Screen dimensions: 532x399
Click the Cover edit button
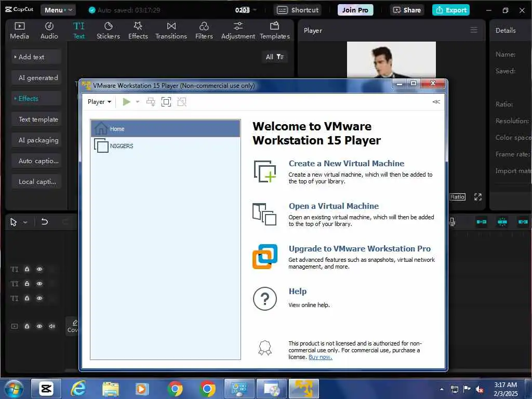click(72, 326)
